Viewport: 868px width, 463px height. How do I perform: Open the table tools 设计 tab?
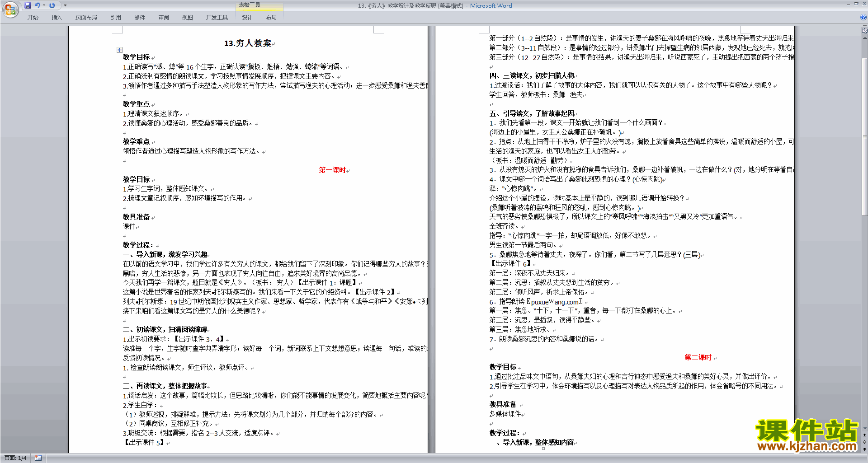tap(247, 18)
